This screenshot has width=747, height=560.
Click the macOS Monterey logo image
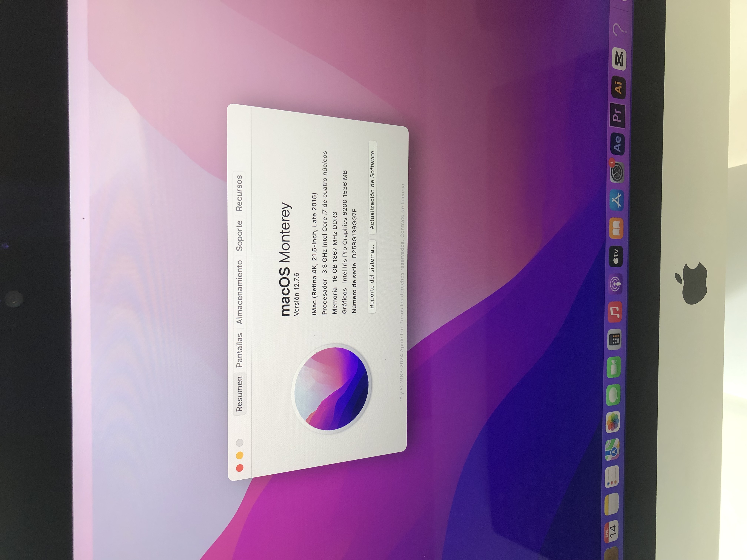tap(331, 389)
